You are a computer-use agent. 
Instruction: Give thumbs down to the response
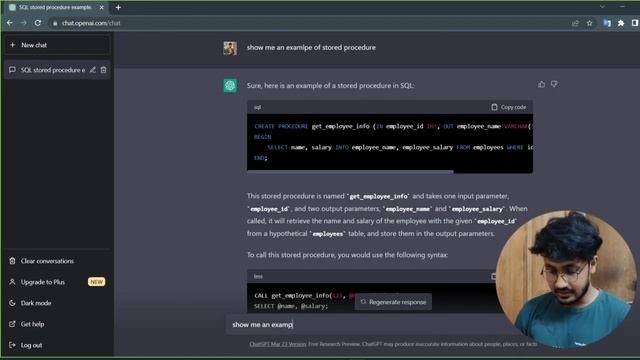click(x=554, y=84)
